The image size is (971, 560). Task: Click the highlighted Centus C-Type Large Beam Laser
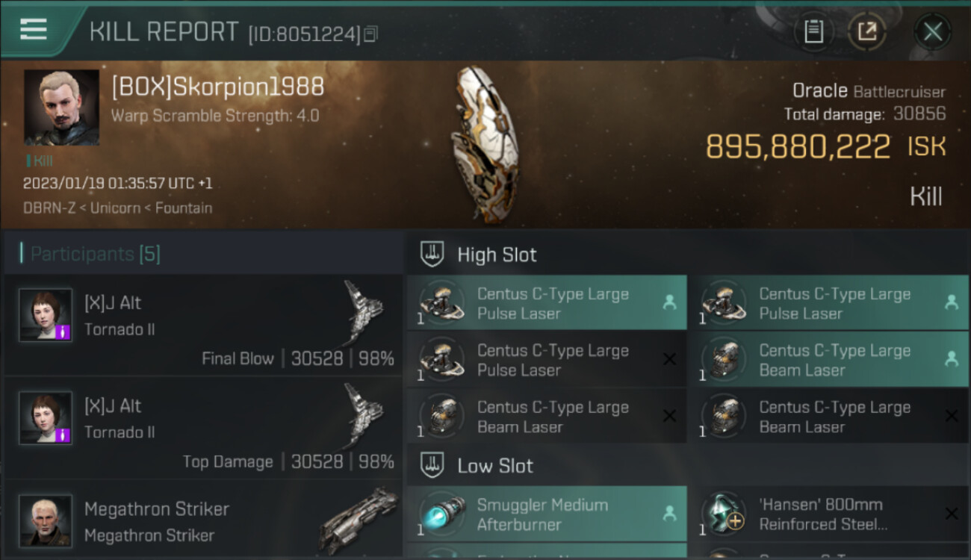tap(828, 359)
